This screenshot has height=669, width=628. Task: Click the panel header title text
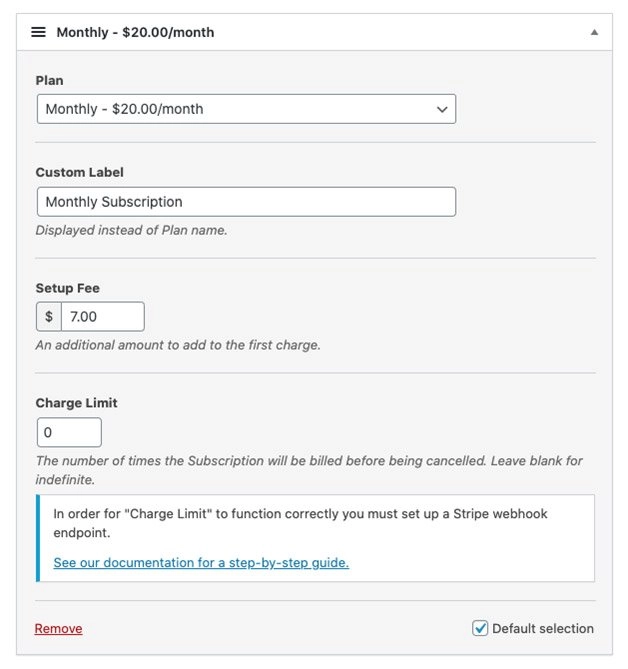[135, 32]
